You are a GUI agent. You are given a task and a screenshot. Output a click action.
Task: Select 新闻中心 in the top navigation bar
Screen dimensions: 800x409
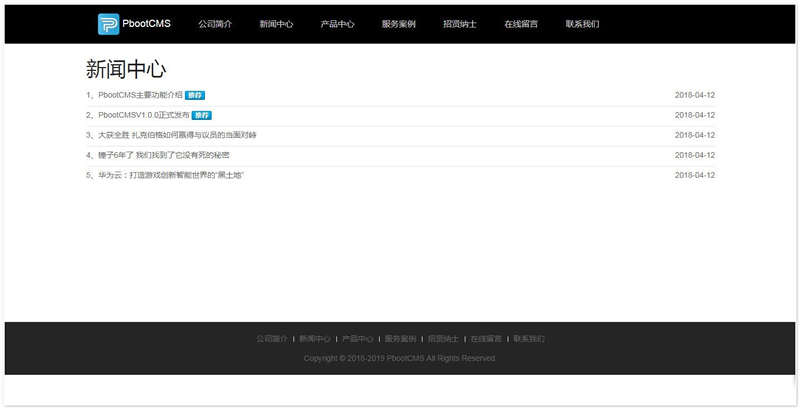click(x=276, y=24)
